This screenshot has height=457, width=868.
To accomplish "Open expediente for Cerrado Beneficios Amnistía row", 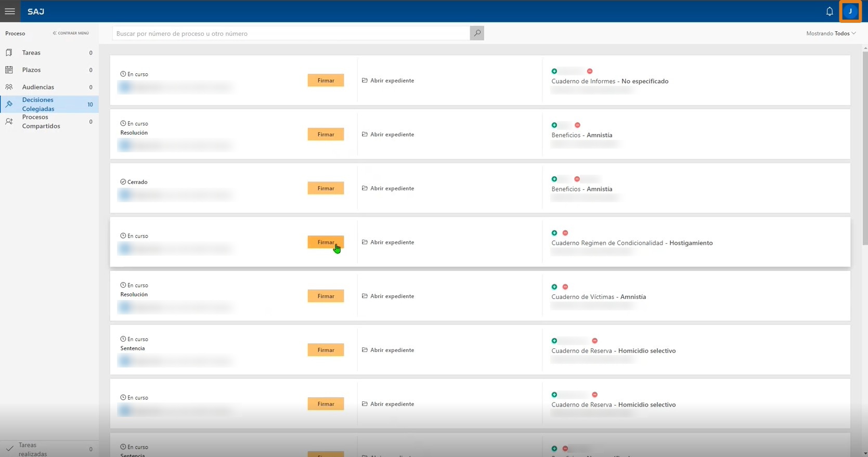I will [388, 188].
